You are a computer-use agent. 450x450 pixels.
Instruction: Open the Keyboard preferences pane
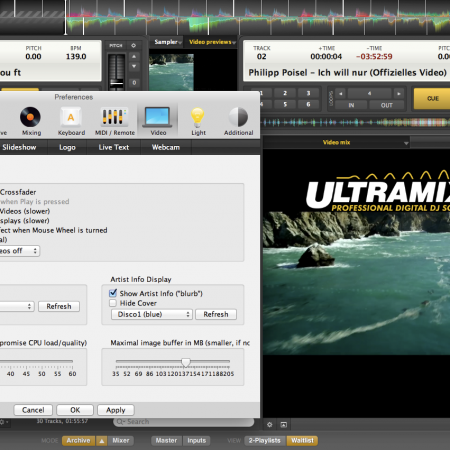click(71, 121)
